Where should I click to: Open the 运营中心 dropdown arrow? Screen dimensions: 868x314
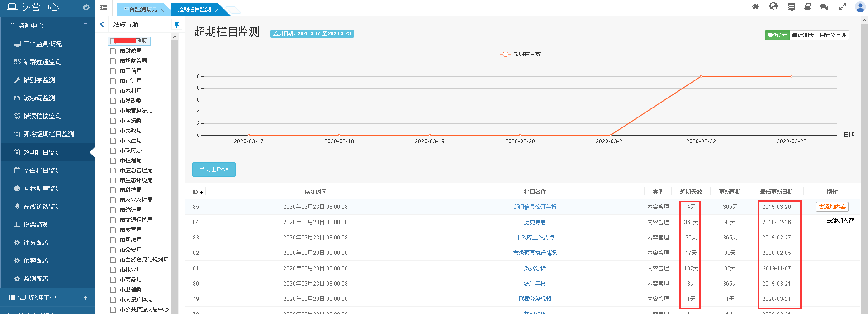click(86, 8)
